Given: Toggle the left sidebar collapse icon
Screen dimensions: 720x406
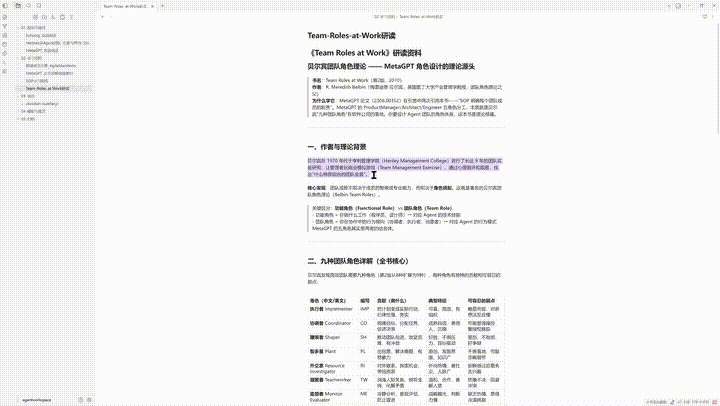Looking at the screenshot, I should tap(6, 6).
